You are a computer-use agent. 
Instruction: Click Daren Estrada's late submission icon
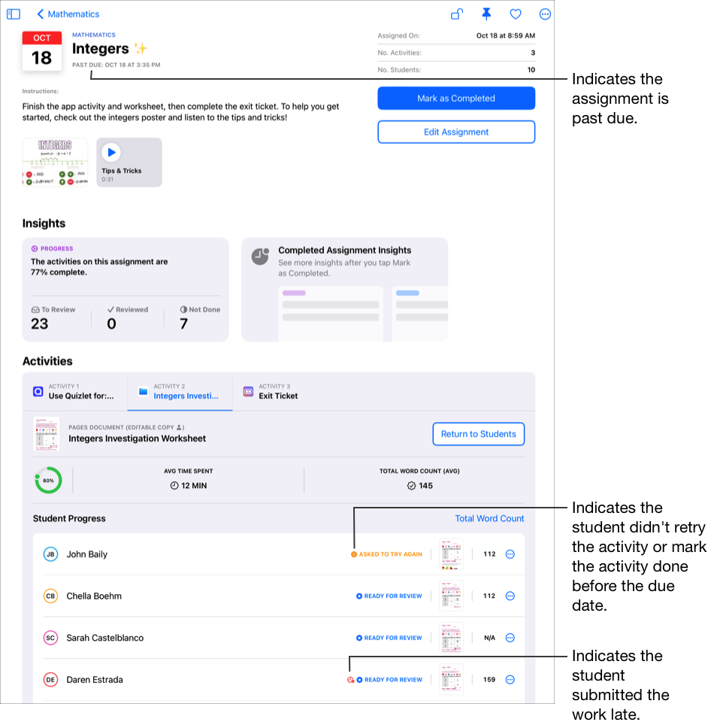[350, 680]
